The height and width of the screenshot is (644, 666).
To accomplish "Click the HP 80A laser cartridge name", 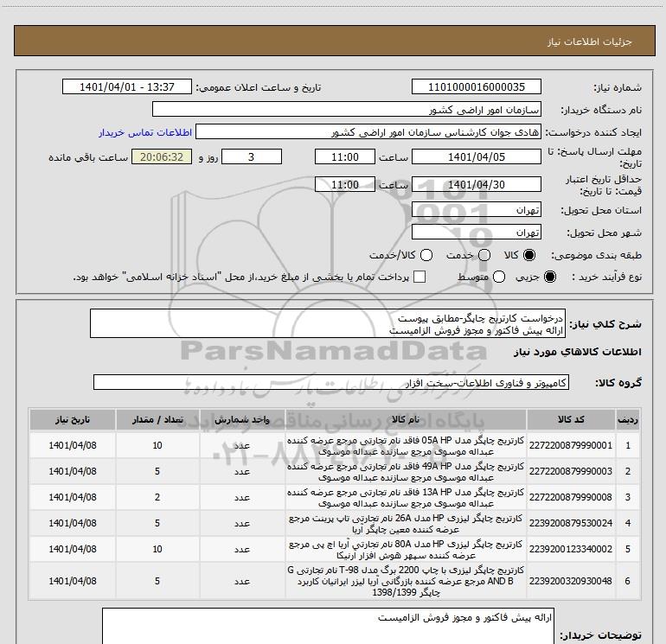I will (x=406, y=549).
